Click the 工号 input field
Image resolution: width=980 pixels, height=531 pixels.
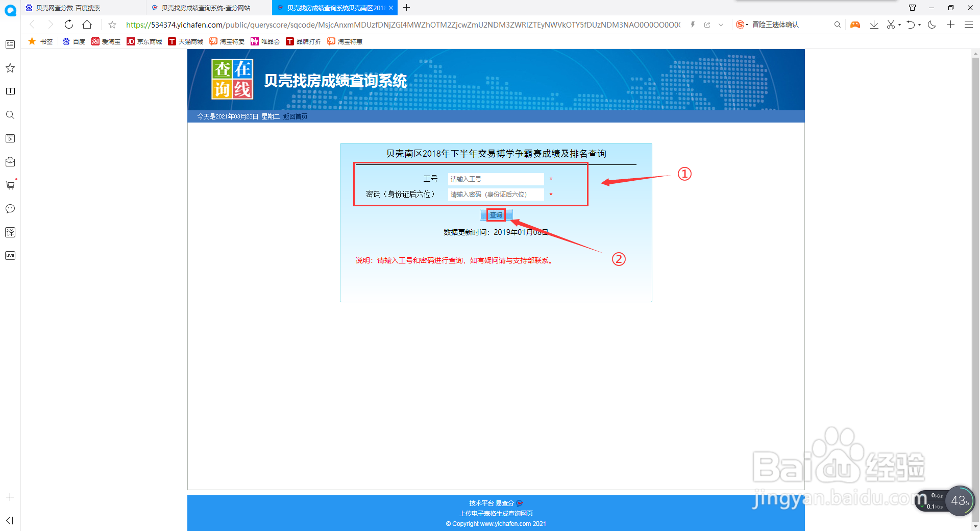[496, 179]
